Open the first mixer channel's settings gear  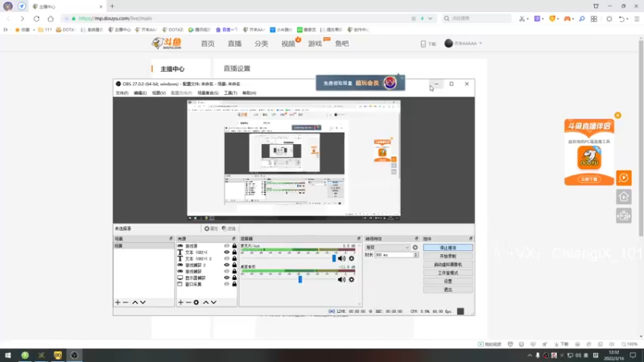[x=352, y=258]
